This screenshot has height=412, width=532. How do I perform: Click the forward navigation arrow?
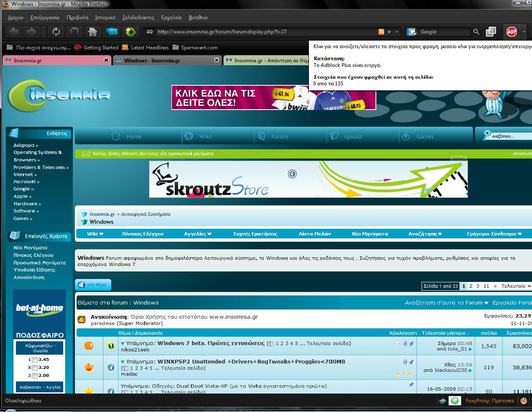tap(31, 32)
